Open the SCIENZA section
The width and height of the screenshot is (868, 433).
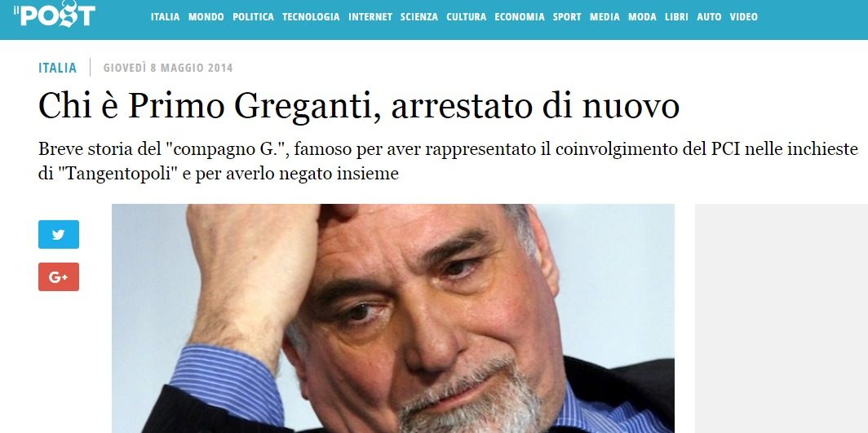coord(419,17)
